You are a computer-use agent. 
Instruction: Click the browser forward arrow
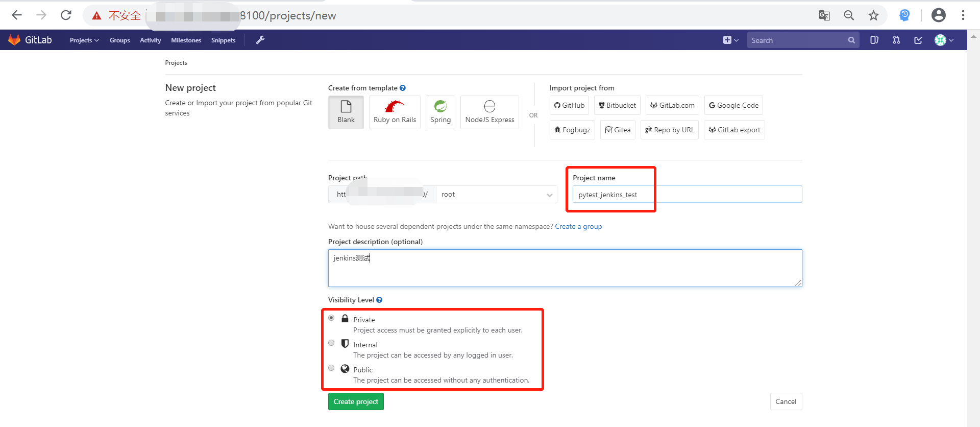pyautogui.click(x=41, y=15)
